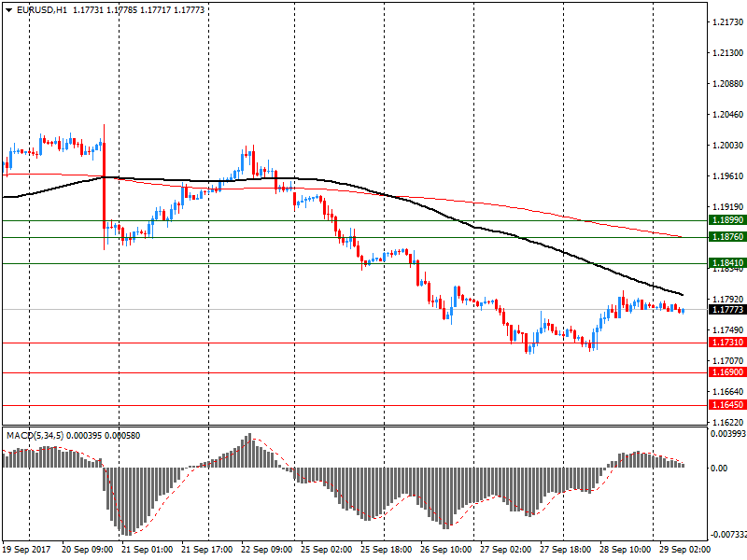Screen dimensions: 747x560
Task: Click the 1.17310 red level label
Action: point(727,343)
